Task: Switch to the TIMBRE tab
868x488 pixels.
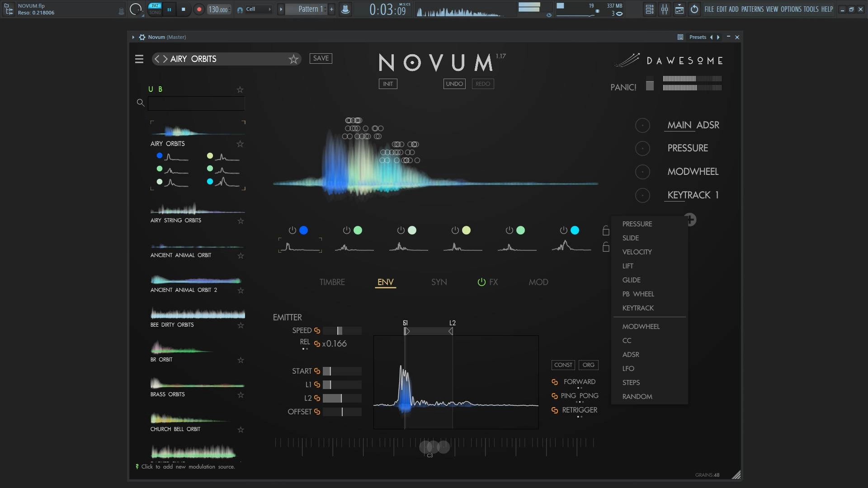Action: (x=332, y=282)
